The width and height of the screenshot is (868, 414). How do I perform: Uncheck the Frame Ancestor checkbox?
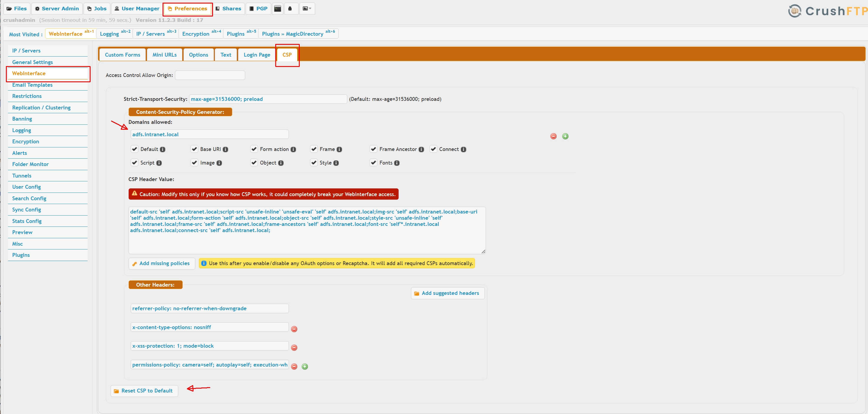373,149
